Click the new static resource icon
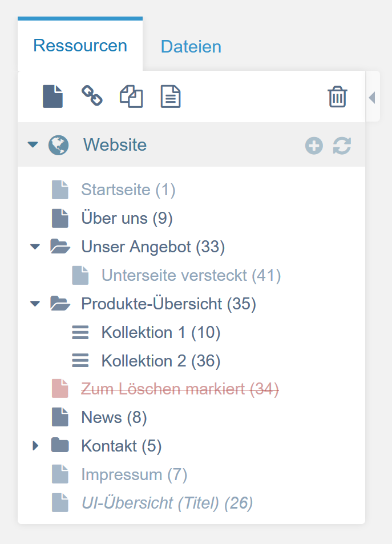The image size is (392, 544). (170, 96)
